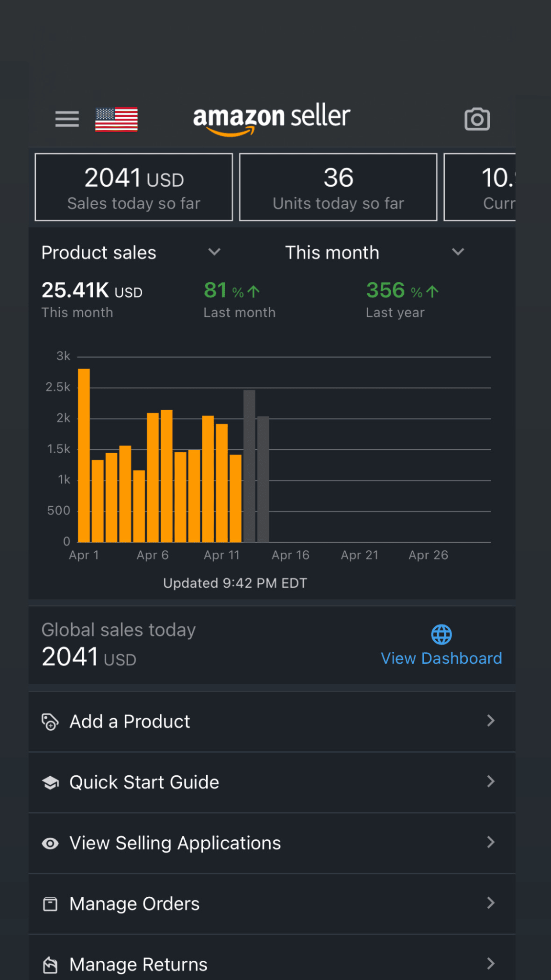Tap the eye icon for Selling Applications
The width and height of the screenshot is (551, 980).
[x=50, y=843]
